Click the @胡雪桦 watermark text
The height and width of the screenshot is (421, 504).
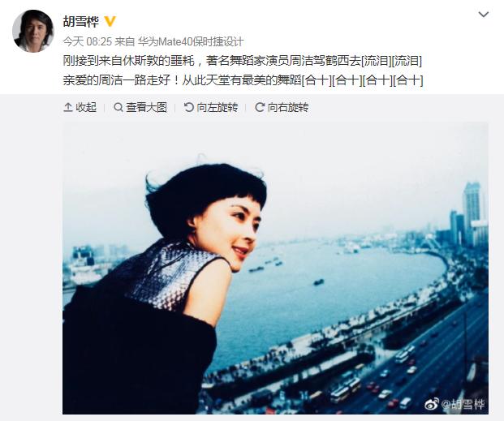[x=463, y=404]
